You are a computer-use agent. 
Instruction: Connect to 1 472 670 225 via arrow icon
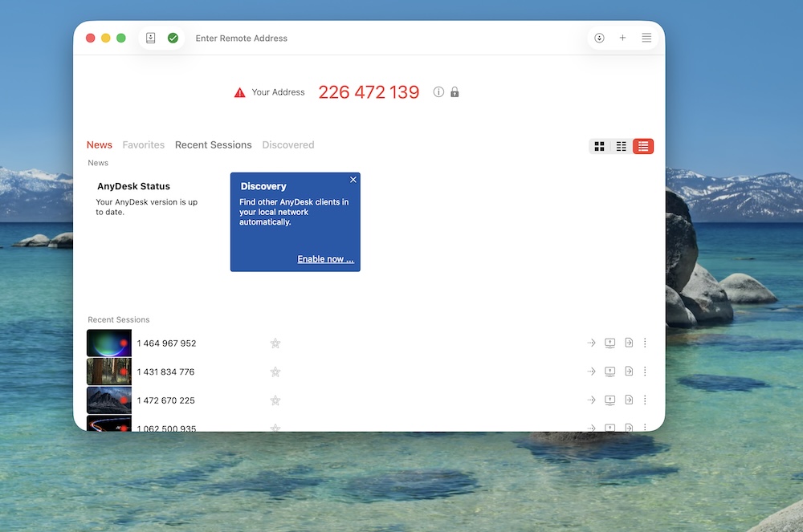[592, 400]
